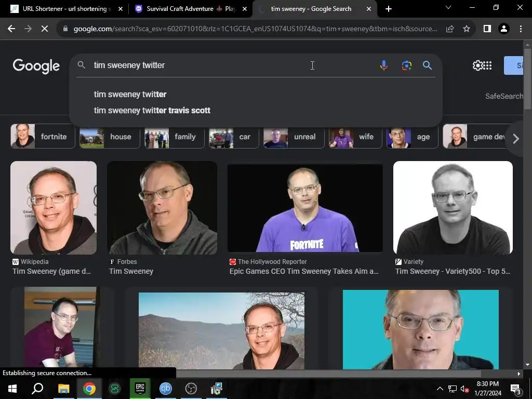Viewport: 532px width, 399px height.
Task: Filter images by car chip
Action: (x=234, y=137)
